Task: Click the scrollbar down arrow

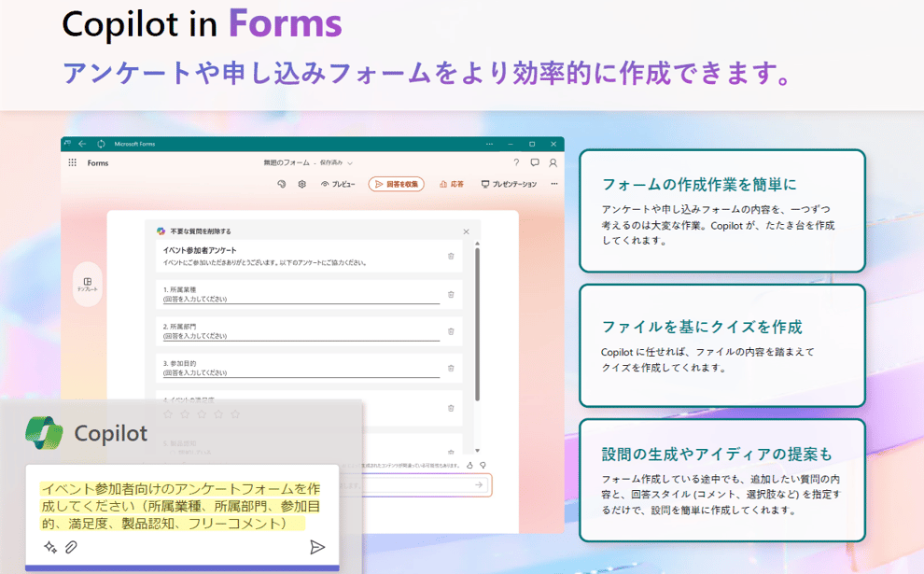Action: [477, 450]
